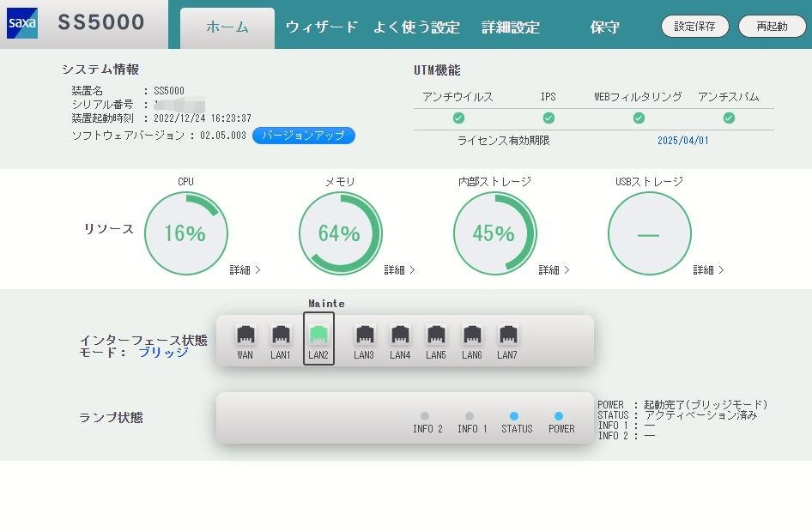This screenshot has height=532, width=812.
Task: Click the CPU 16% usage gauge
Action: point(186,233)
